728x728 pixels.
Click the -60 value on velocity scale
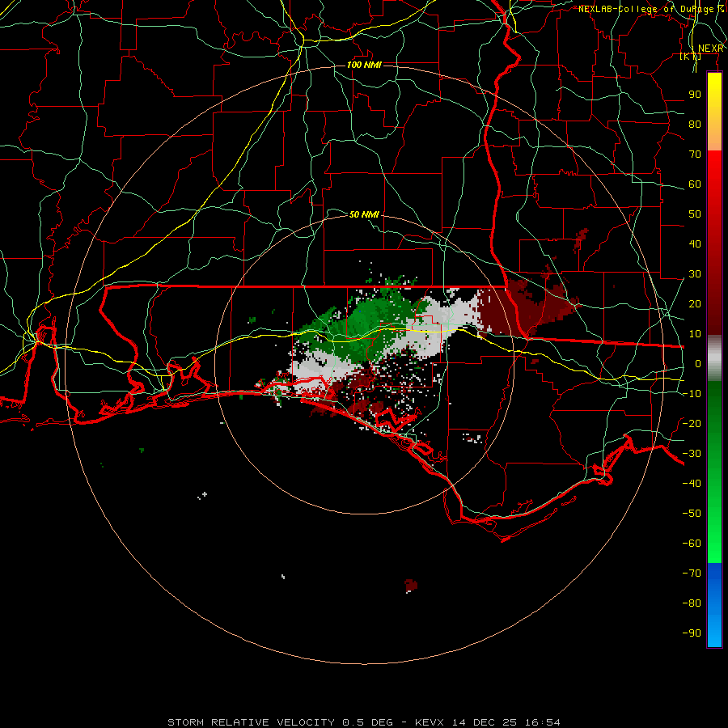click(692, 544)
